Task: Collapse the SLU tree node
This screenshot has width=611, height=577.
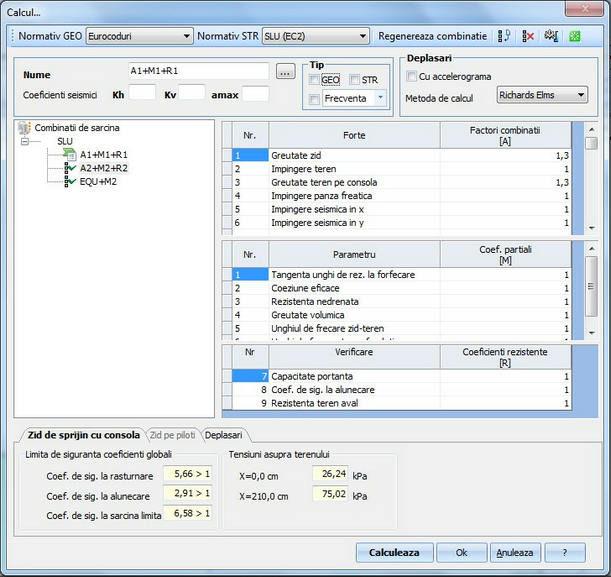Action: pos(25,141)
